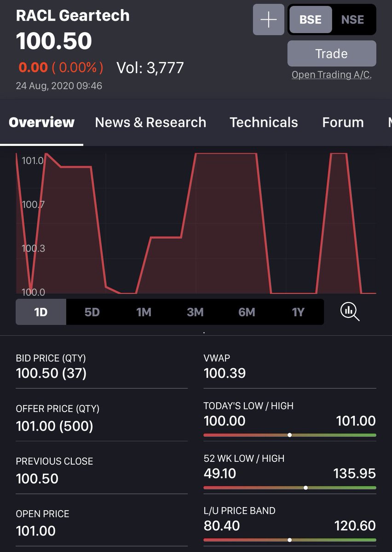The image size is (392, 552).
Task: Select the 5D chart range
Action: coord(92,312)
